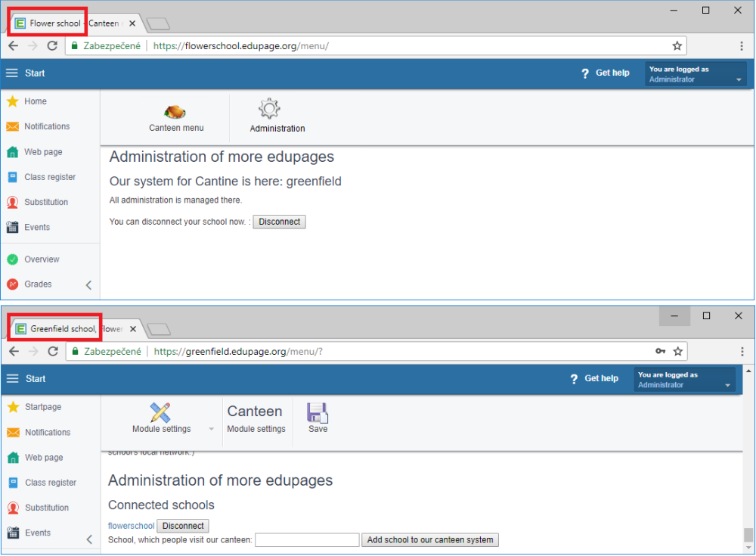
Task: Open the Canteen Module settings item in Greenfield toolbar
Action: [x=256, y=419]
